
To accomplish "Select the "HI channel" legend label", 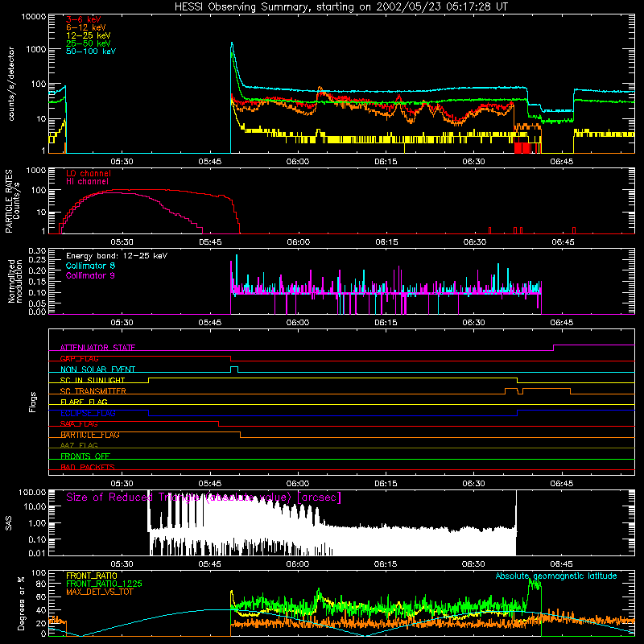I will point(87,181).
